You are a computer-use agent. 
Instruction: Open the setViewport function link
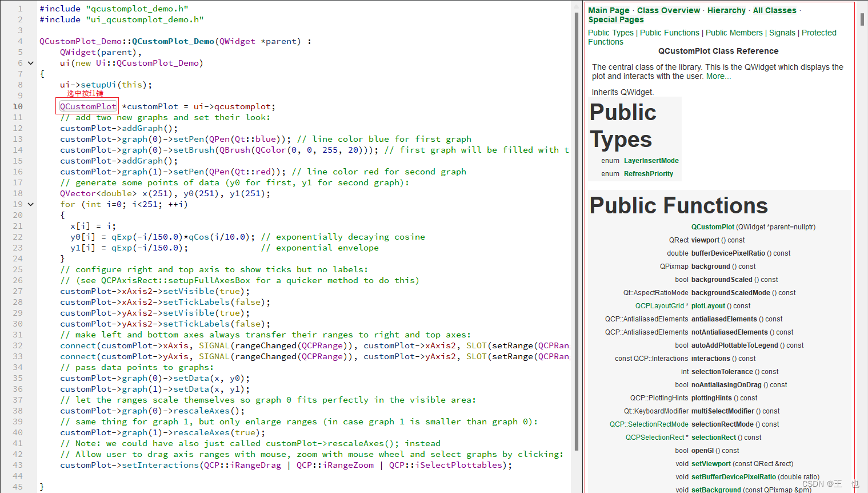(x=711, y=464)
